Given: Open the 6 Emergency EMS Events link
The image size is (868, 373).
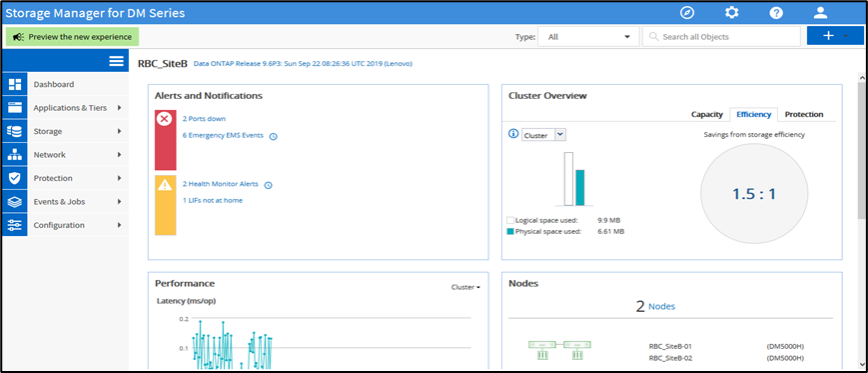Looking at the screenshot, I should tap(223, 136).
